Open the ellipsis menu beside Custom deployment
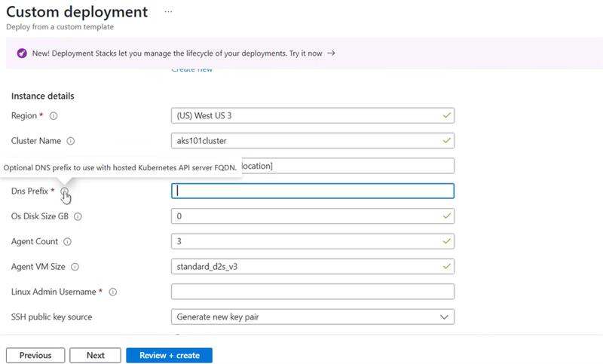This screenshot has width=603, height=364. pyautogui.click(x=168, y=13)
